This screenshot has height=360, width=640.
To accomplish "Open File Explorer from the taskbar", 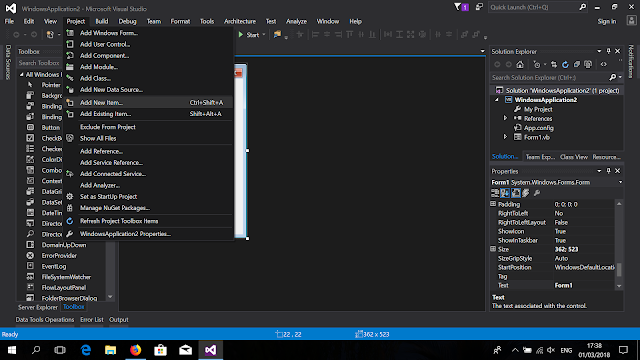I will 111,350.
